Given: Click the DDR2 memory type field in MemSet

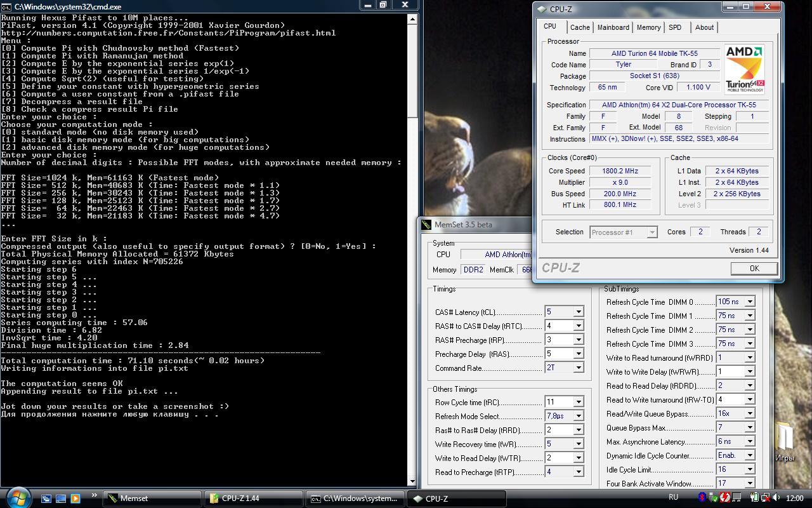Looking at the screenshot, I should pyautogui.click(x=473, y=270).
